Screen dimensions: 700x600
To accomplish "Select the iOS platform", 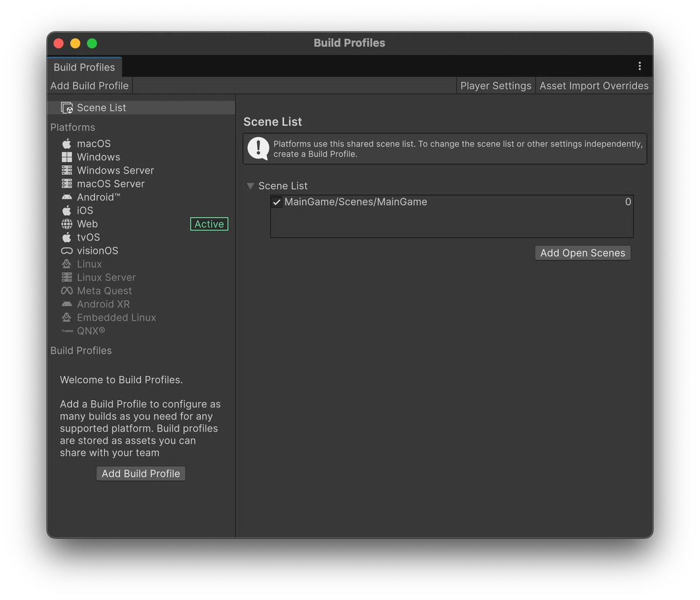I will pyautogui.click(x=141, y=210).
